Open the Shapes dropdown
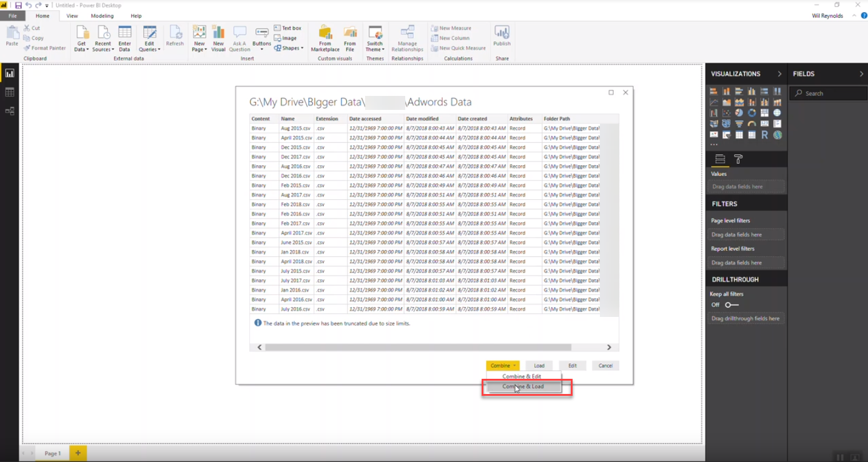 pyautogui.click(x=288, y=48)
